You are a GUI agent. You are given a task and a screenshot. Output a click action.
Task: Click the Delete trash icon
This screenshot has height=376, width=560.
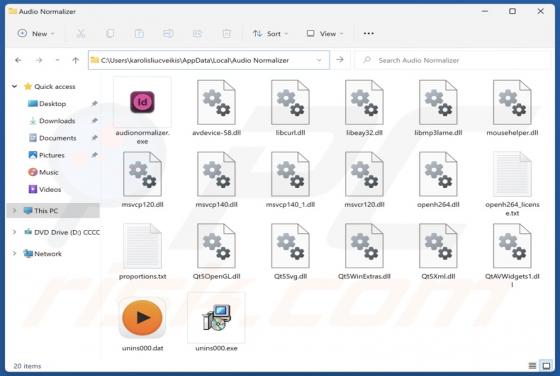pyautogui.click(x=226, y=34)
